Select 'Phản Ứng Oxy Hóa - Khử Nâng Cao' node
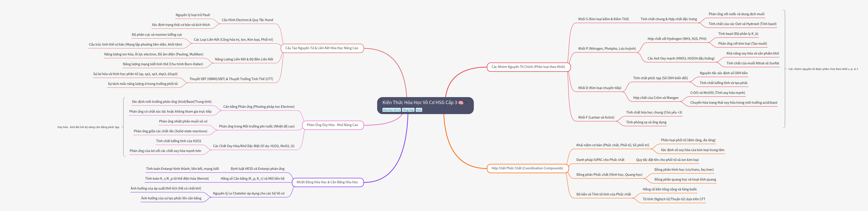The width and height of the screenshot is (868, 211). pos(332,125)
